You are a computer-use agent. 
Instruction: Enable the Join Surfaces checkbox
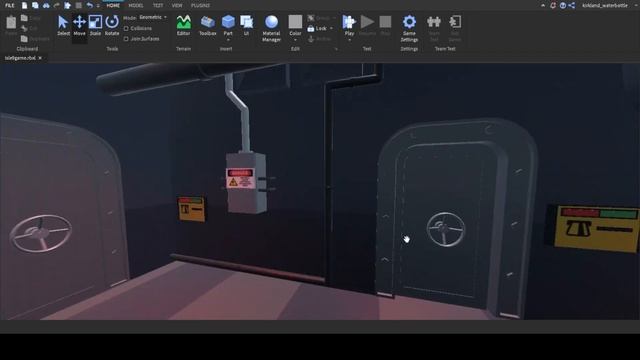pyautogui.click(x=126, y=39)
